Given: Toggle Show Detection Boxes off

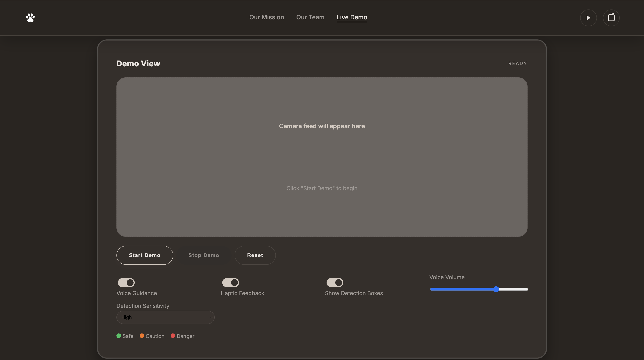Looking at the screenshot, I should [335, 283].
